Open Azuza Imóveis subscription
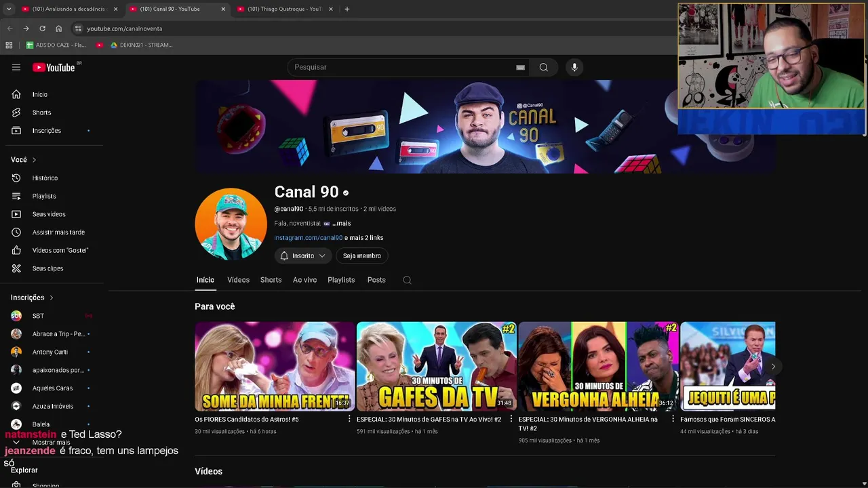This screenshot has width=868, height=488. (x=52, y=406)
